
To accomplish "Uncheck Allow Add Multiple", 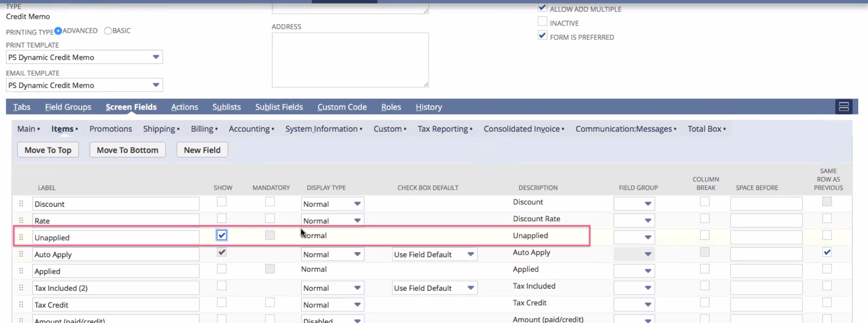I will [542, 7].
